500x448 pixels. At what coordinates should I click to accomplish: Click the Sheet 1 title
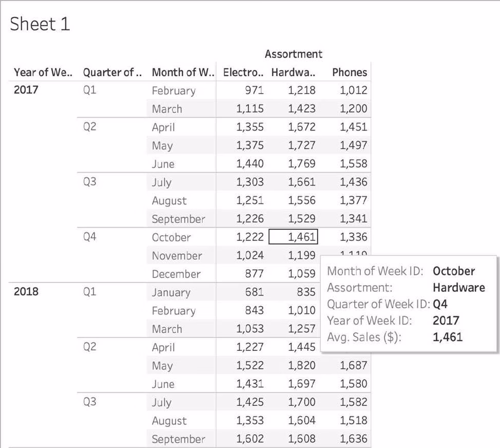(x=40, y=24)
